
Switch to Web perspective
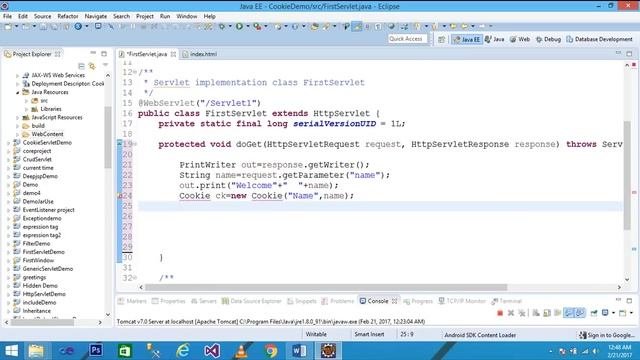point(520,39)
